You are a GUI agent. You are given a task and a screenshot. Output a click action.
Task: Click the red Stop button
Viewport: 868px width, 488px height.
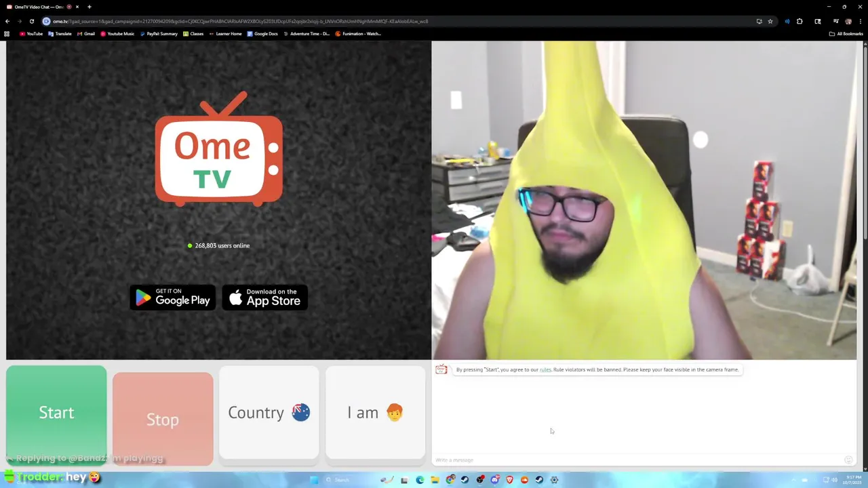(163, 419)
